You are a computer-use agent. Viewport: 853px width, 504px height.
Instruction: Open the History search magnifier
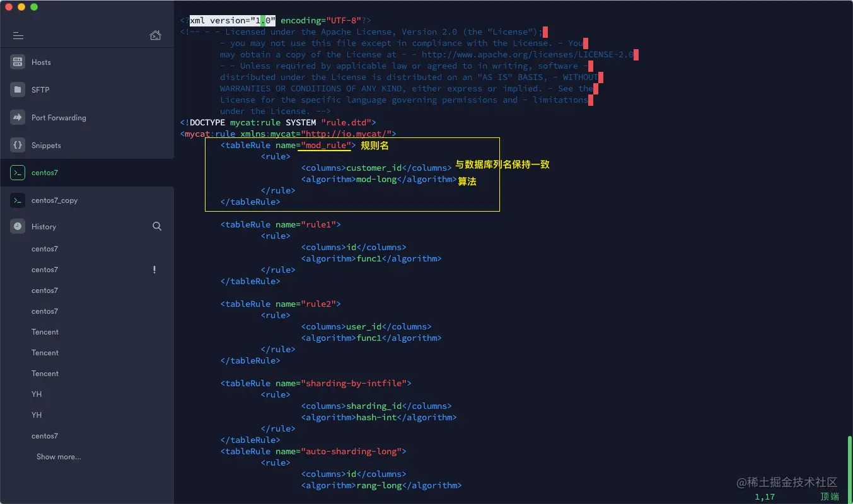(x=157, y=226)
